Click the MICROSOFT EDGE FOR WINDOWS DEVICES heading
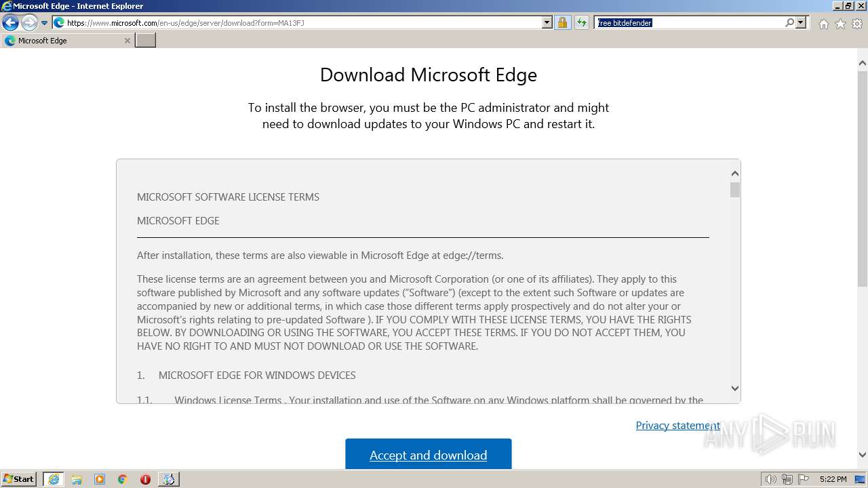 coord(257,375)
